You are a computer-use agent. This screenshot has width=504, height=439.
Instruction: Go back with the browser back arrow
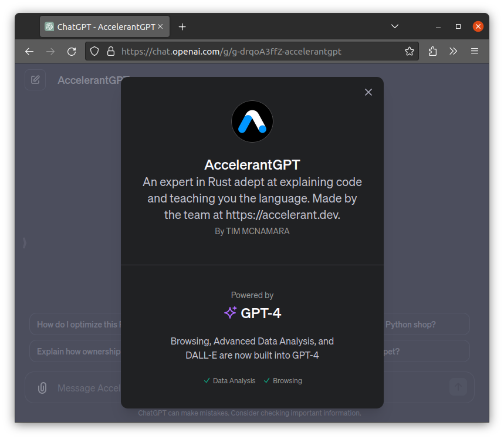point(29,52)
